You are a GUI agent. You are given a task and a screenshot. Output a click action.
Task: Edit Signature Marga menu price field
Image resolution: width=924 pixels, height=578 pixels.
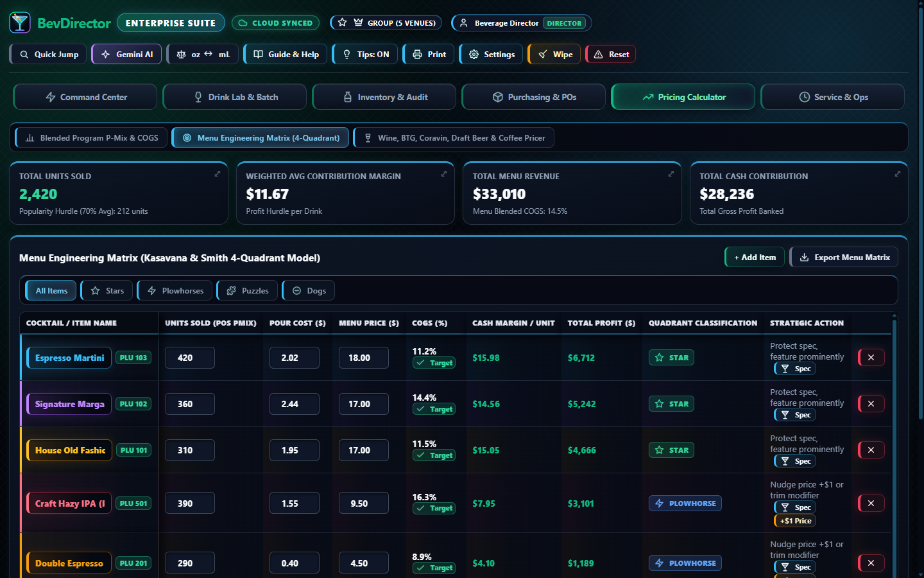click(364, 404)
